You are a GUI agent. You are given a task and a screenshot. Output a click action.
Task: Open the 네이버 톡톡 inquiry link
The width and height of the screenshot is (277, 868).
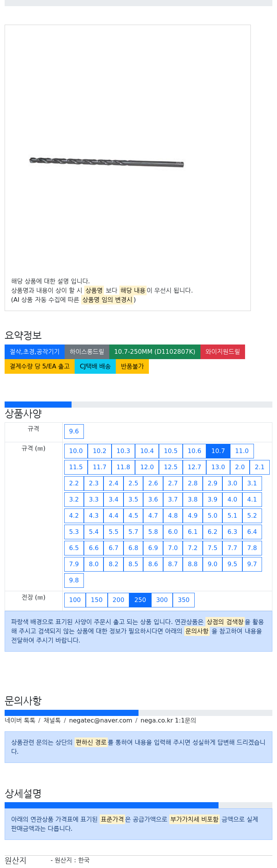[20, 720]
